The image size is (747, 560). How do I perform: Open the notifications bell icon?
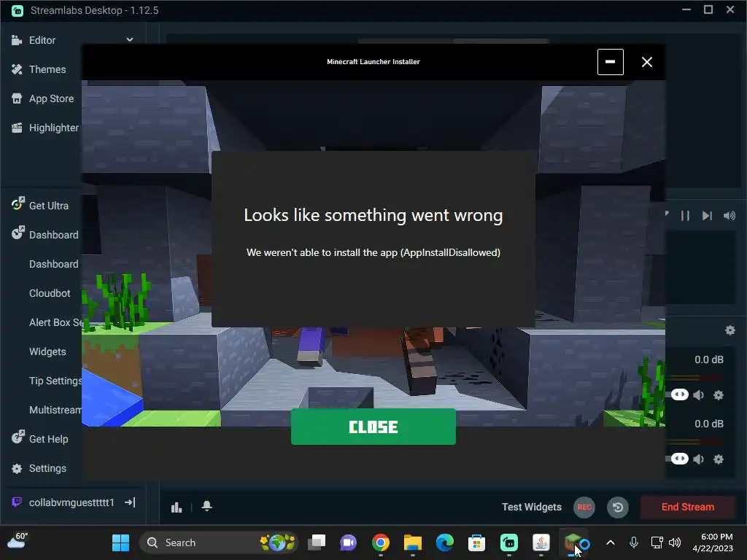[206, 506]
